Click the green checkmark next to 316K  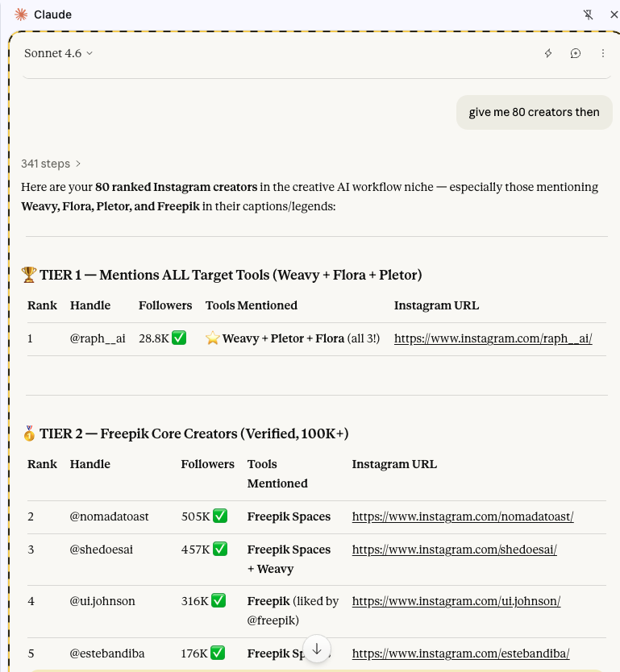[218, 601]
